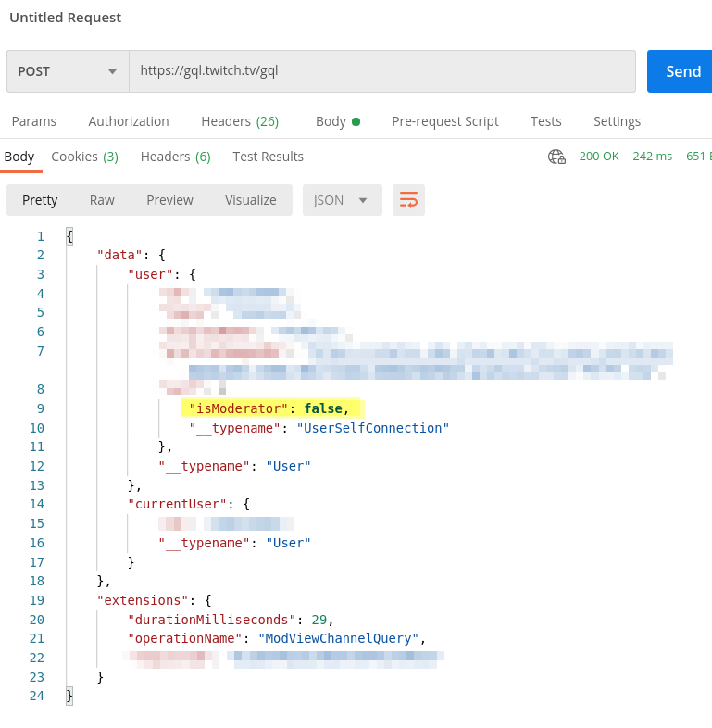Open the Pre-request Script tab
Screen dimensions: 712x728
point(445,121)
